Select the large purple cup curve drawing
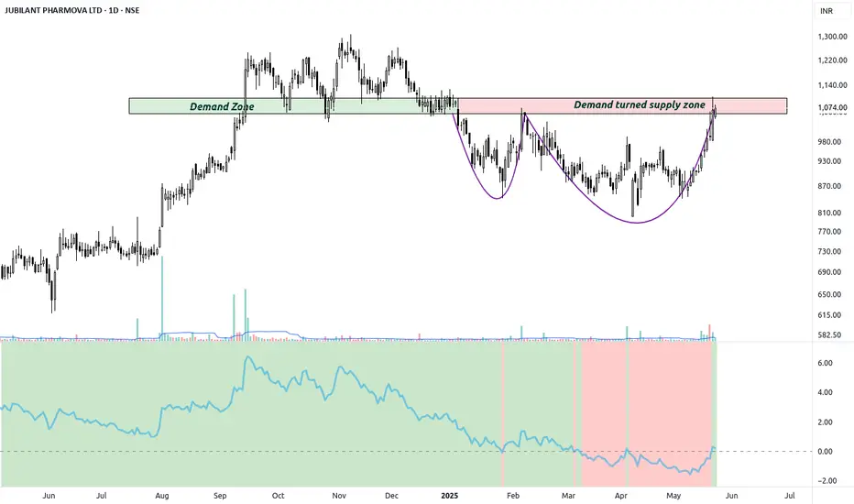Screen dimensions: 854x504 coord(637,223)
